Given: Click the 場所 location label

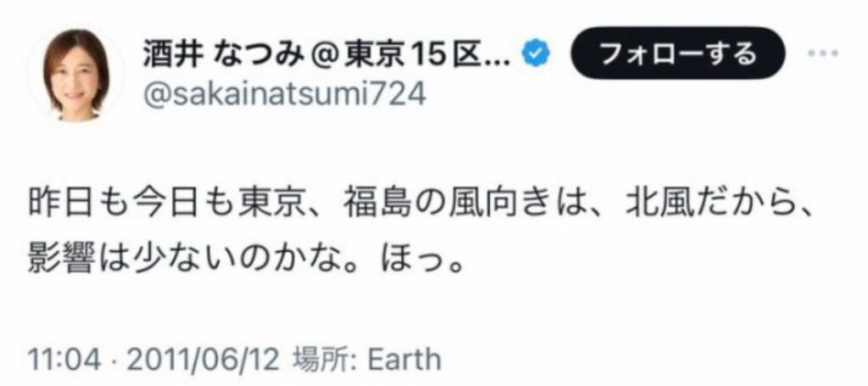Looking at the screenshot, I should tap(323, 360).
